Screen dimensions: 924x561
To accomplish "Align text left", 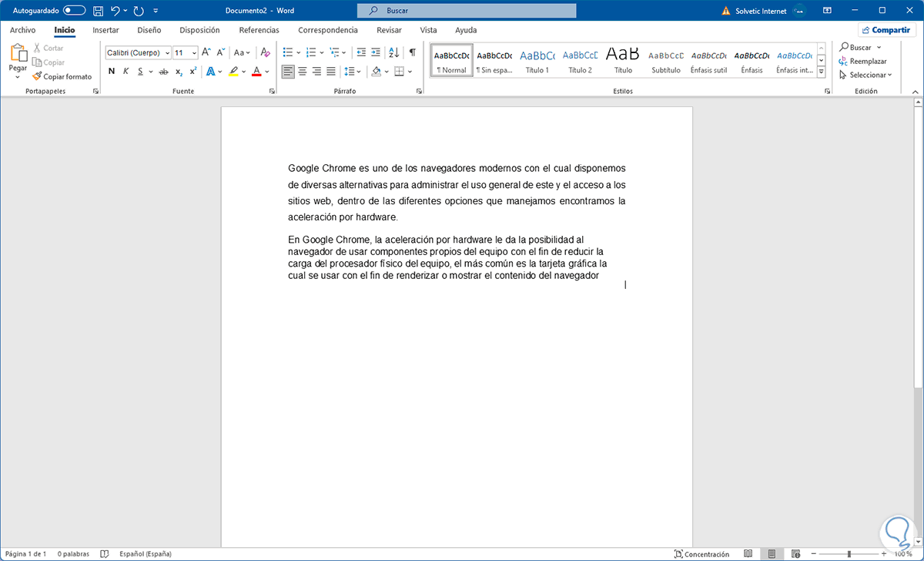I will [288, 71].
